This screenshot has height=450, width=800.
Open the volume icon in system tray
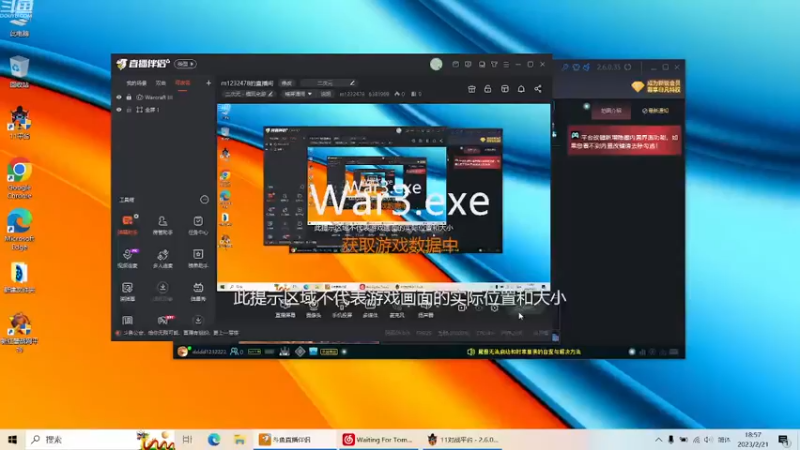click(x=708, y=439)
